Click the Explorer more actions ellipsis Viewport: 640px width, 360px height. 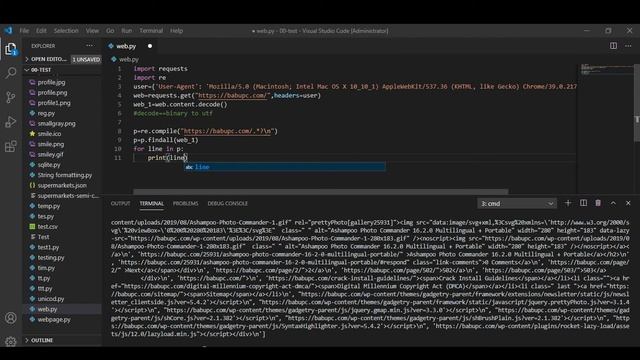click(89, 46)
